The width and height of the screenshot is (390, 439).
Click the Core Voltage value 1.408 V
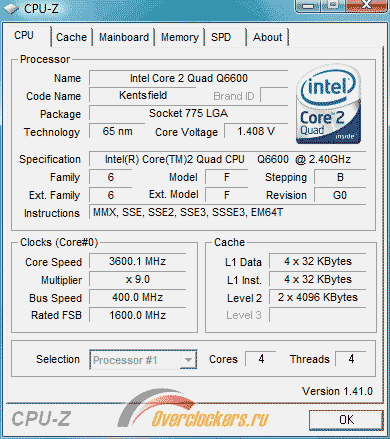point(256,131)
